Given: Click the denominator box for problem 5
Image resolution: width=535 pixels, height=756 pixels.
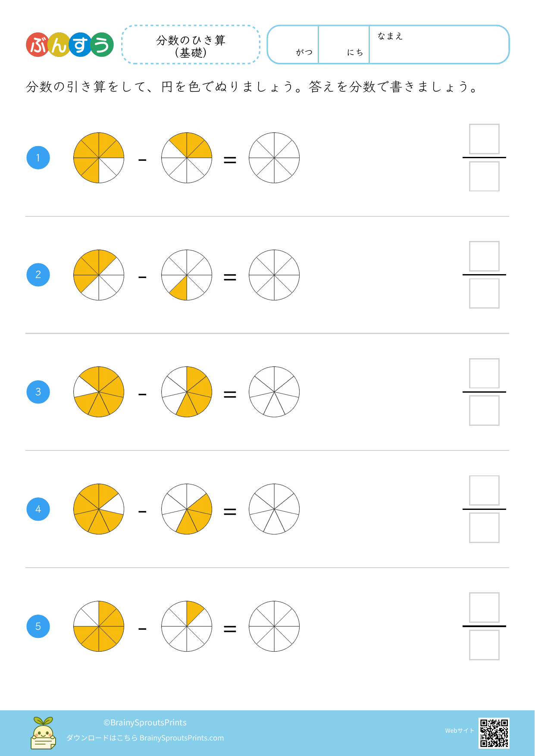Looking at the screenshot, I should (x=484, y=645).
